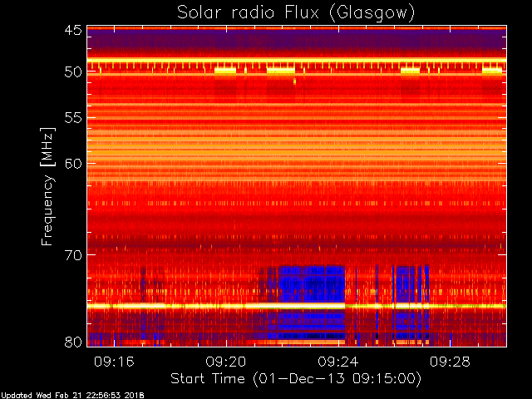
Task: Click the 'Frequency [MHz]' axis title
Action: [x=47, y=186]
